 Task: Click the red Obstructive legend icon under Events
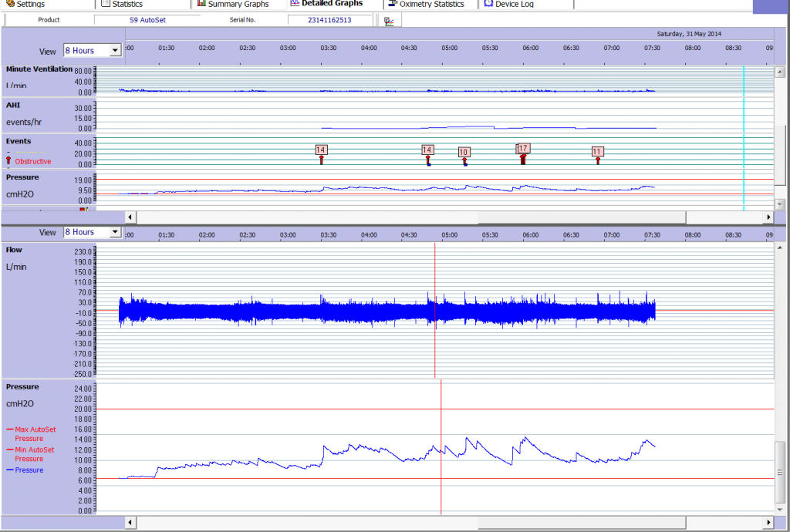[x=8, y=161]
